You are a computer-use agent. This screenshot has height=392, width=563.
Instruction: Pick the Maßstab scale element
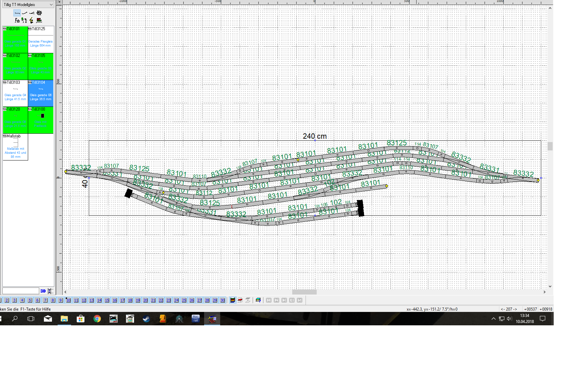tap(15, 147)
